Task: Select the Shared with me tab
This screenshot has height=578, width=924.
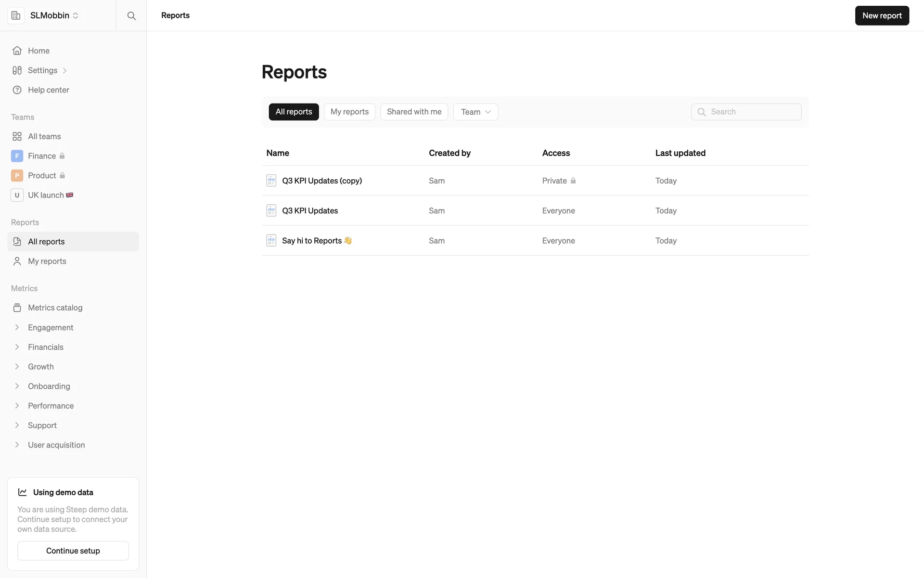Action: (414, 112)
